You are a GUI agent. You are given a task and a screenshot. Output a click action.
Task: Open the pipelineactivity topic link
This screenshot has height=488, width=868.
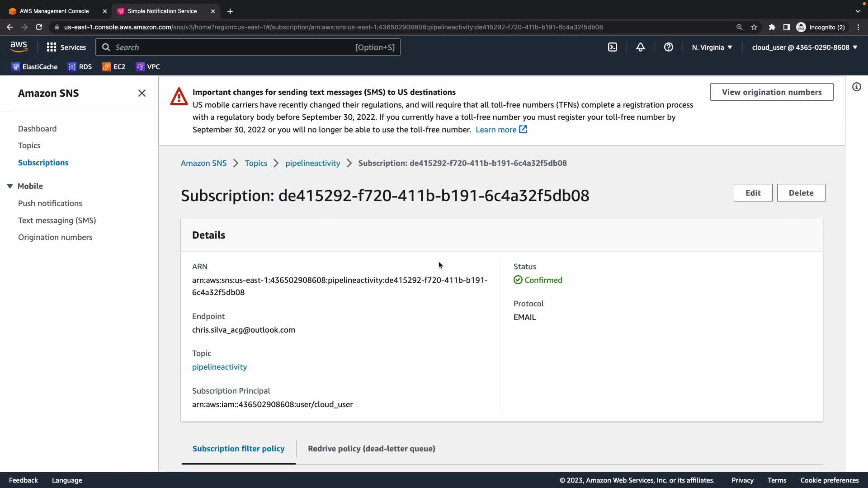[219, 367]
